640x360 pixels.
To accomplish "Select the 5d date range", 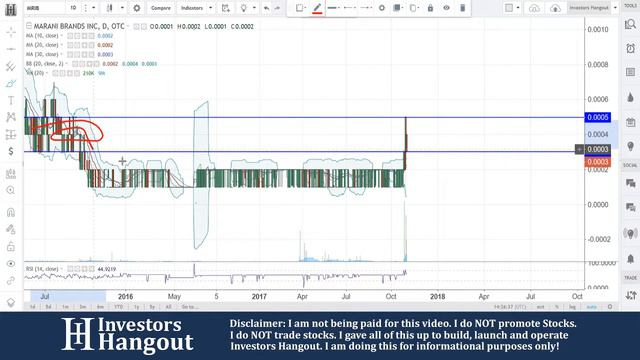I will (48, 307).
